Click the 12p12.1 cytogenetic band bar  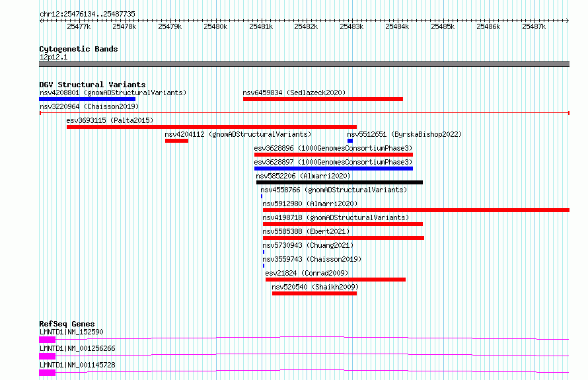pos(304,64)
